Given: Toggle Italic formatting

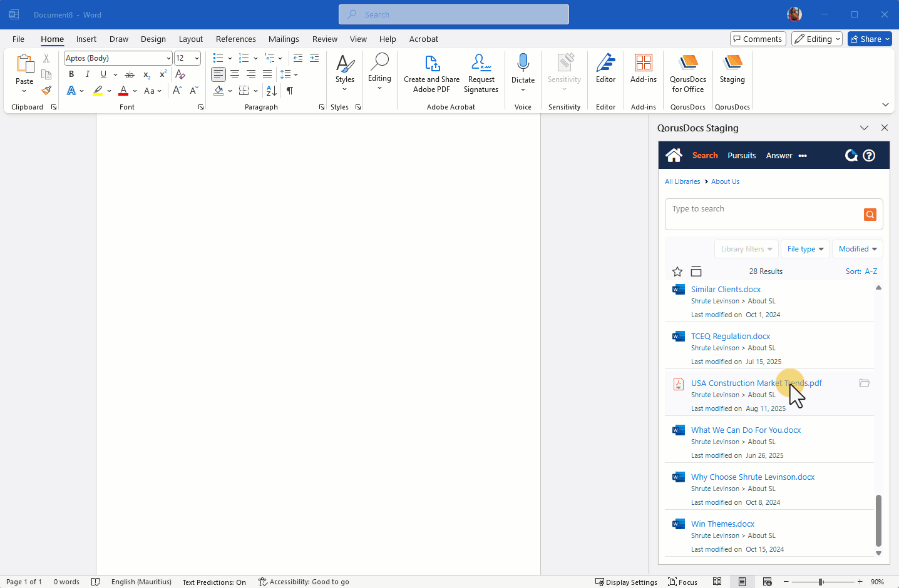Looking at the screenshot, I should [88, 74].
